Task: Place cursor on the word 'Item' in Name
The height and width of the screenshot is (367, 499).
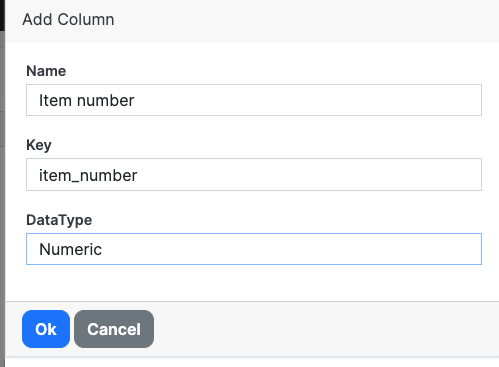Action: coord(55,100)
